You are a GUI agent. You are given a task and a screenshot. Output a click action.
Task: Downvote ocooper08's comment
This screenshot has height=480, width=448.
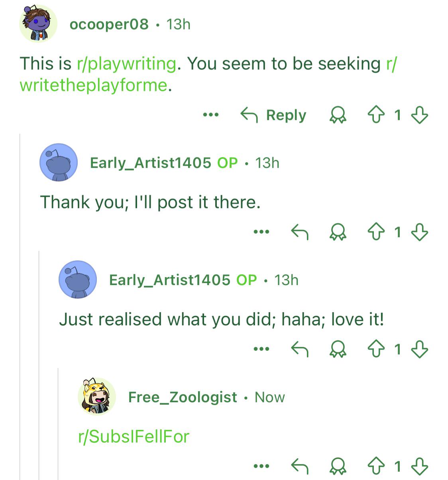pos(419,115)
